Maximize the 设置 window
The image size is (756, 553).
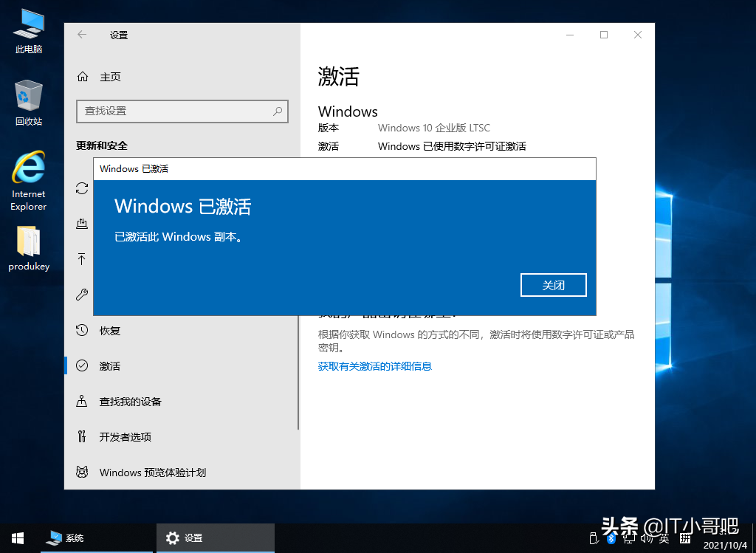point(604,35)
